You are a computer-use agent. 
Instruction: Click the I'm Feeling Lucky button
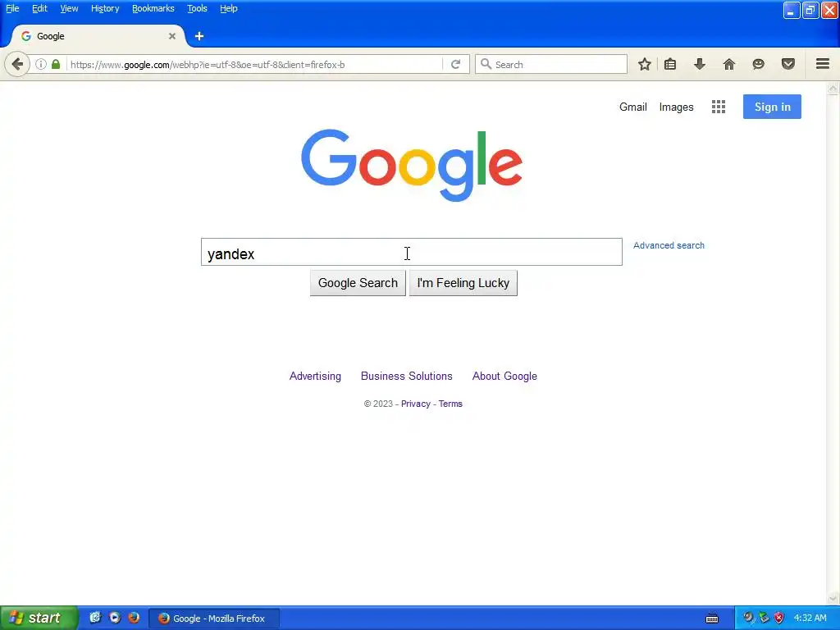(463, 283)
